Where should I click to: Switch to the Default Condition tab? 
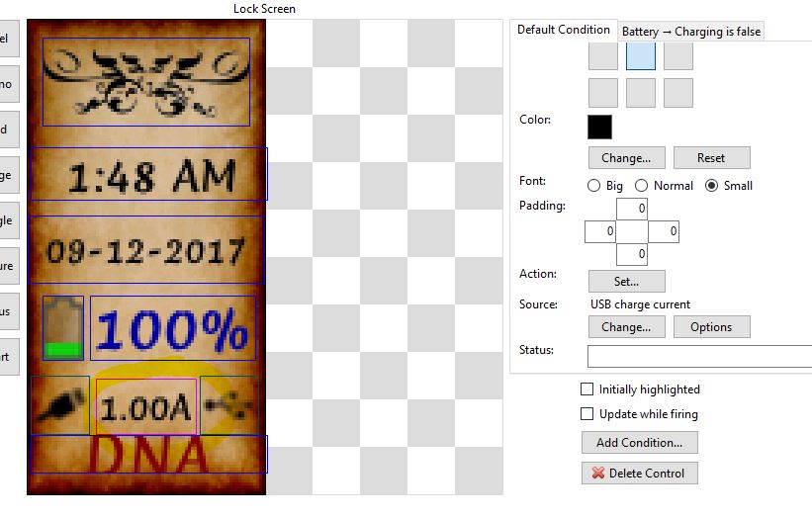point(563,30)
